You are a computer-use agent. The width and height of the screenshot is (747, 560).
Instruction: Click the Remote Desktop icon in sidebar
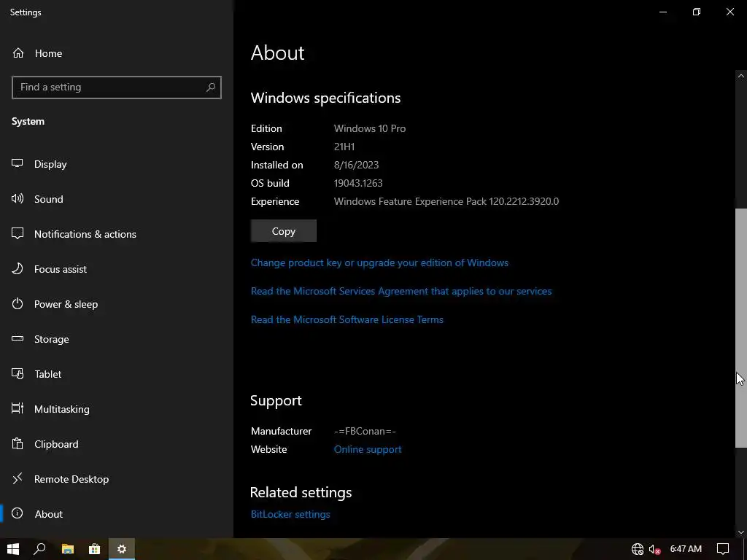(x=18, y=478)
